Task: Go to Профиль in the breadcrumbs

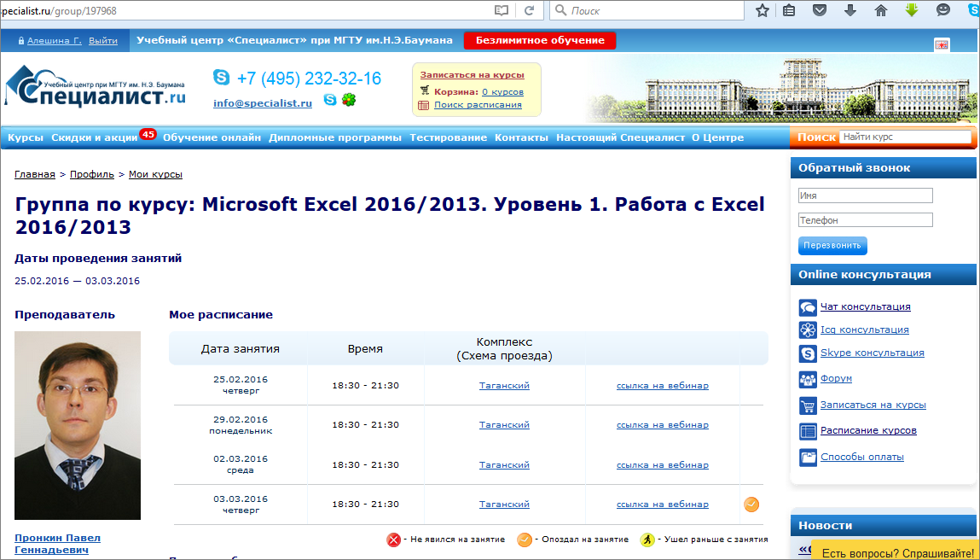Action: [x=92, y=174]
